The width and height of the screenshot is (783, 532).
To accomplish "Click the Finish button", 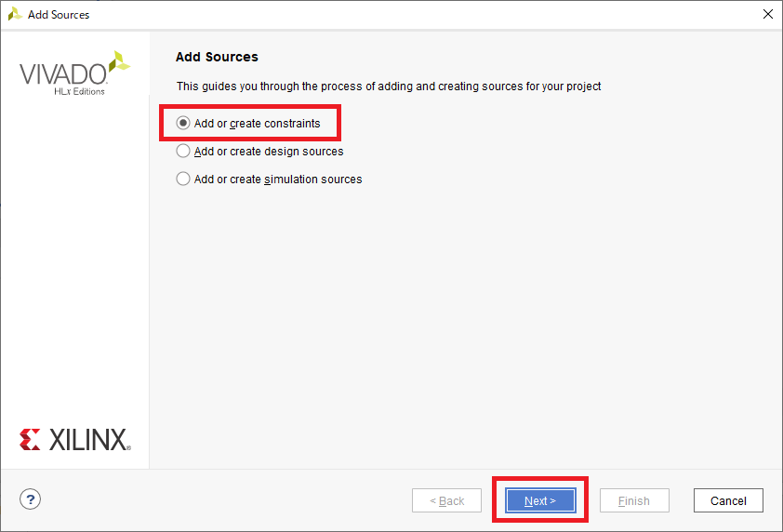I will [x=634, y=500].
